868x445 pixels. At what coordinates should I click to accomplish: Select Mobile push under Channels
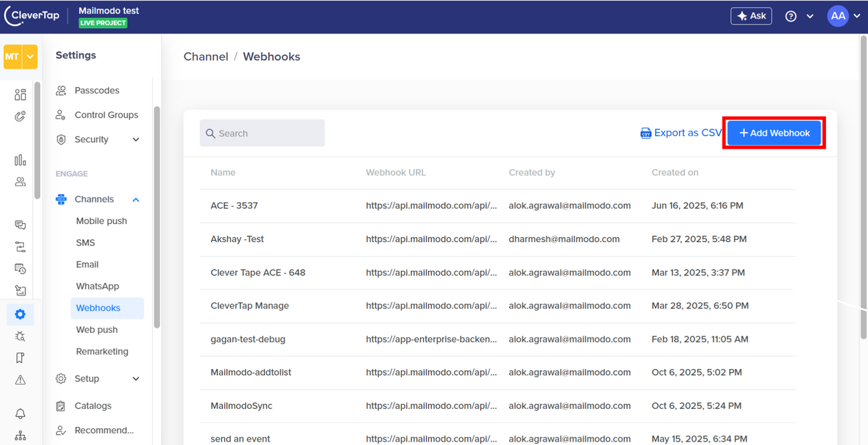point(101,221)
